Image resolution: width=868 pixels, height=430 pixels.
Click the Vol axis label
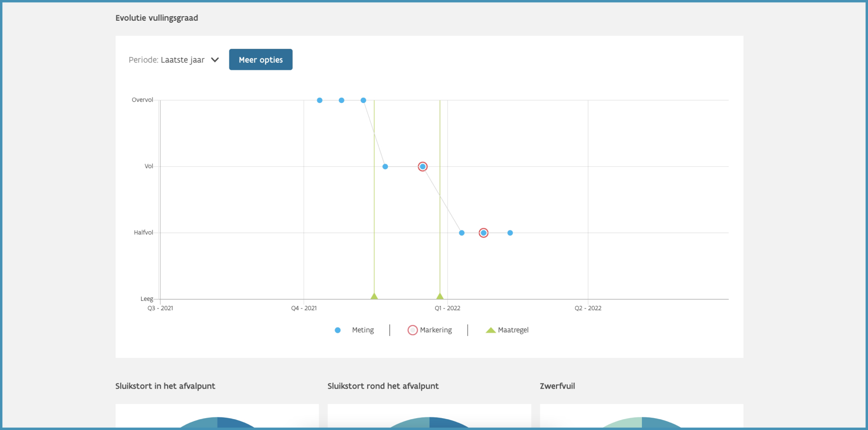pos(149,166)
